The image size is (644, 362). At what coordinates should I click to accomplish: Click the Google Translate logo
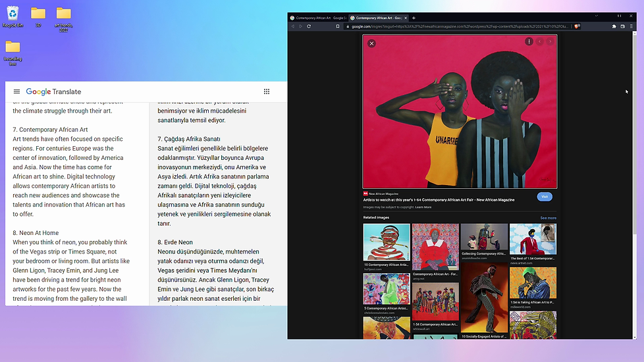click(x=53, y=91)
